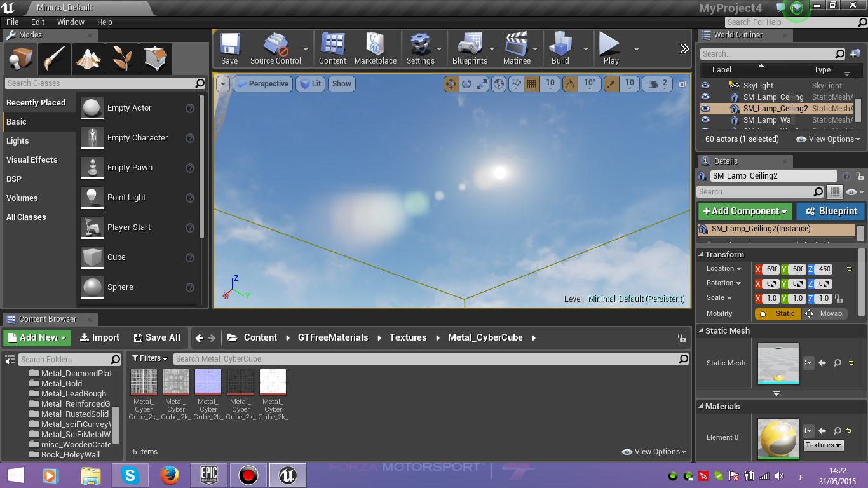The width and height of the screenshot is (868, 488).
Task: Select the Landscape mode icon
Action: (88, 59)
